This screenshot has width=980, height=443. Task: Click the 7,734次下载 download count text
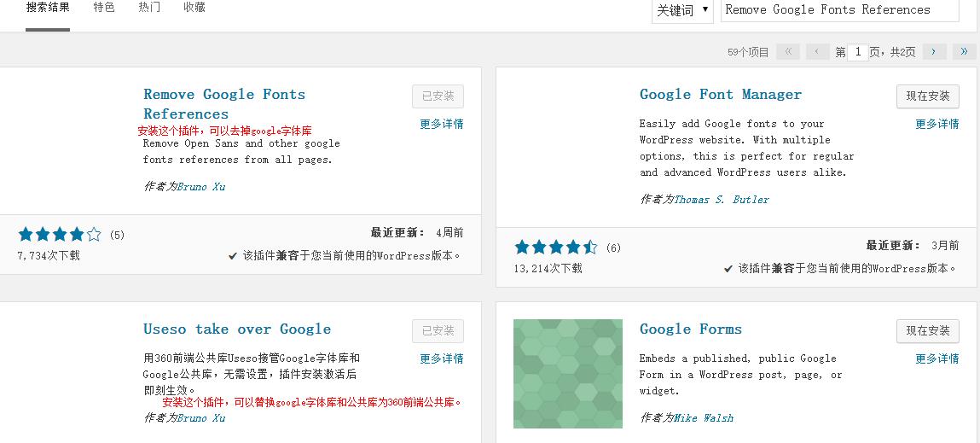[49, 255]
